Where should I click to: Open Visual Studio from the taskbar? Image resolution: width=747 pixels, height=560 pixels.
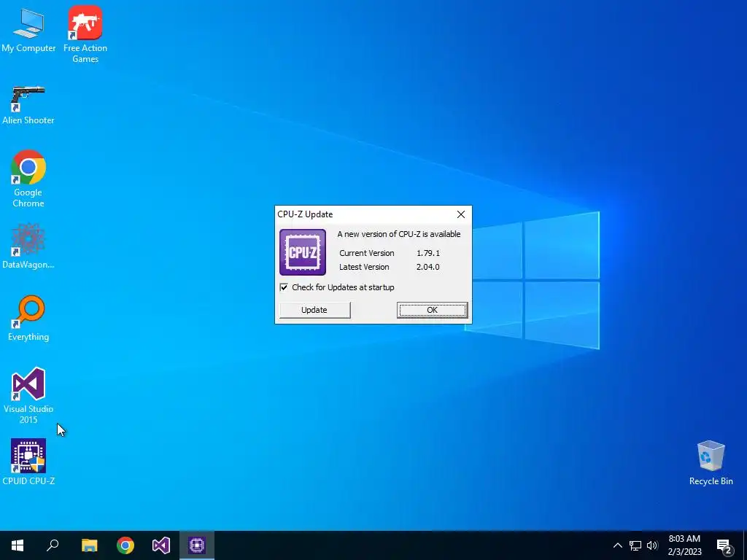pos(161,545)
